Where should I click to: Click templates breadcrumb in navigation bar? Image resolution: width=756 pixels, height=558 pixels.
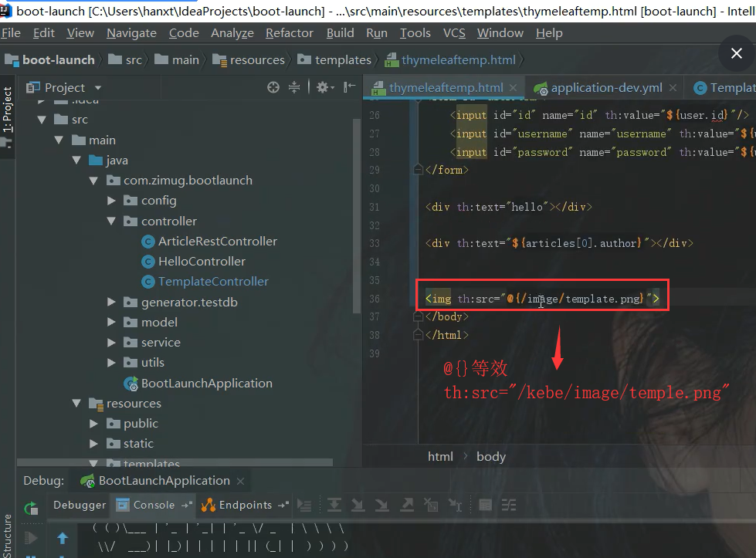point(334,59)
